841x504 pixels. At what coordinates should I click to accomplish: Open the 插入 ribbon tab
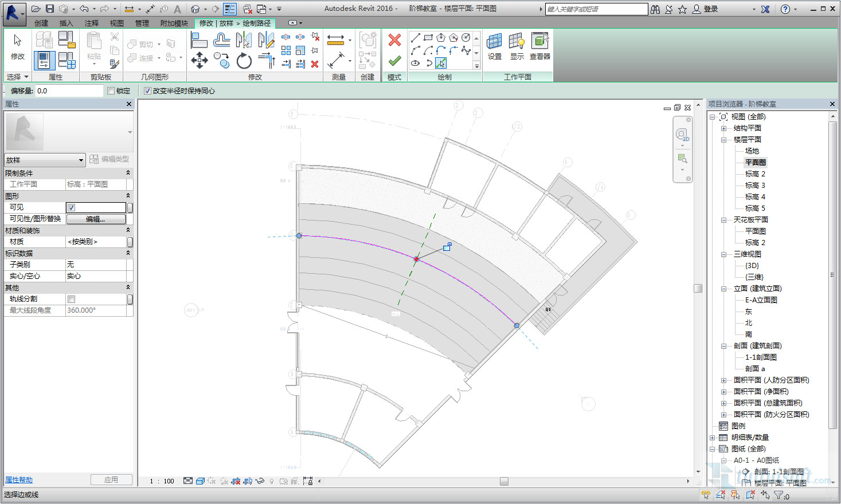click(66, 23)
